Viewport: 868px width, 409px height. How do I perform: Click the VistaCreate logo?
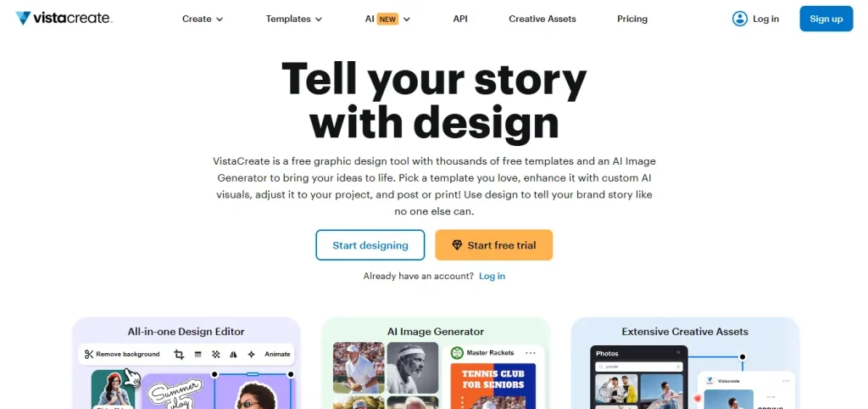64,19
